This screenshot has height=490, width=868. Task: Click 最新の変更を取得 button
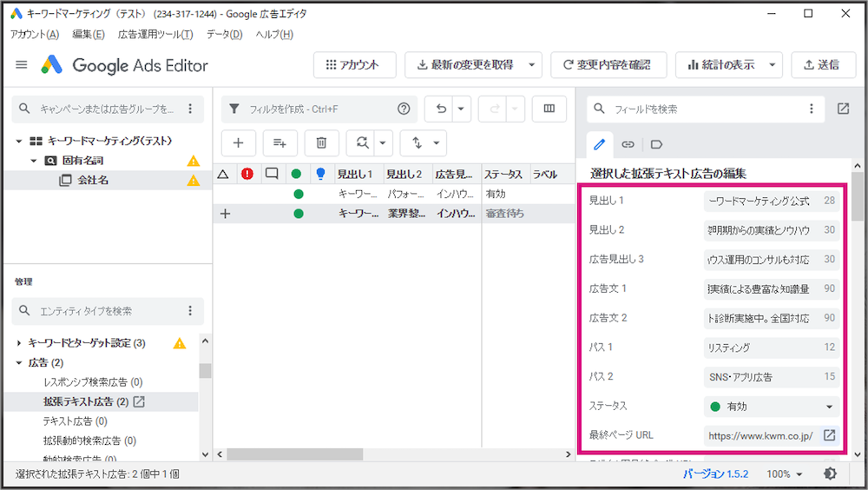click(465, 65)
